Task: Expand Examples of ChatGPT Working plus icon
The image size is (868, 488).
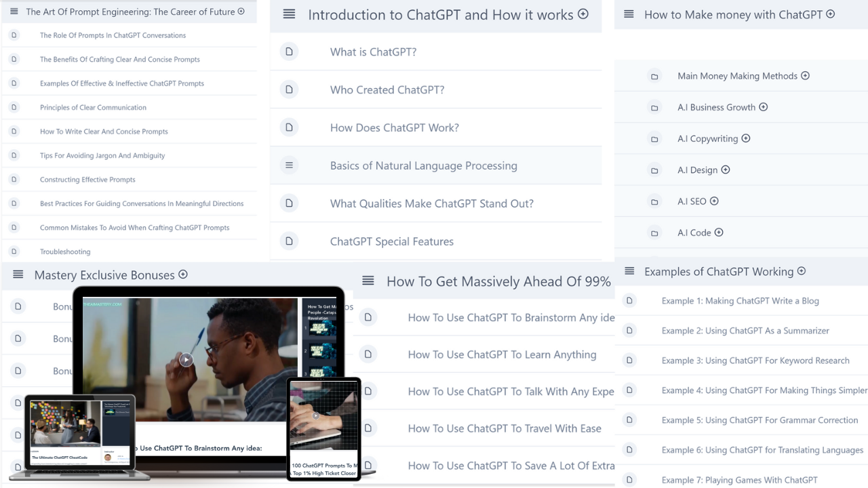Action: point(802,271)
